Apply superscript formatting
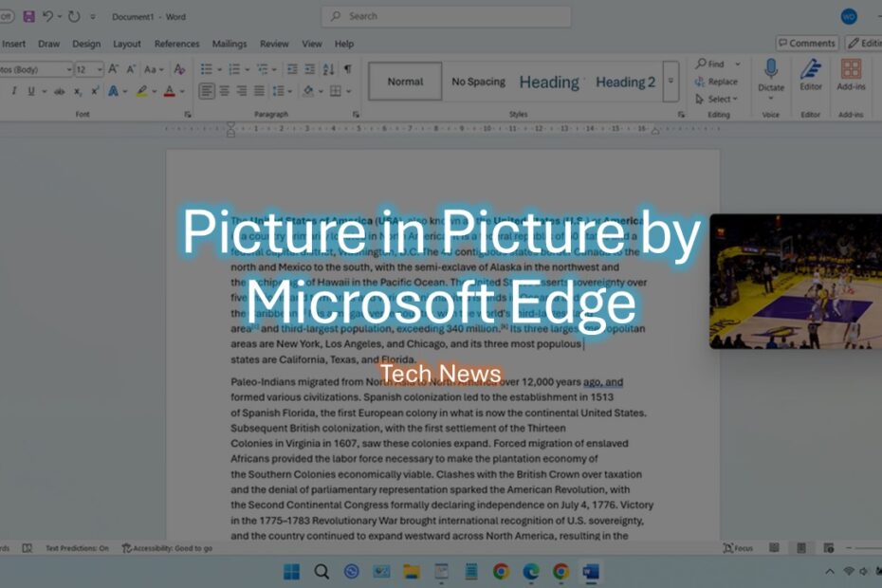The width and height of the screenshot is (882, 588). (95, 91)
